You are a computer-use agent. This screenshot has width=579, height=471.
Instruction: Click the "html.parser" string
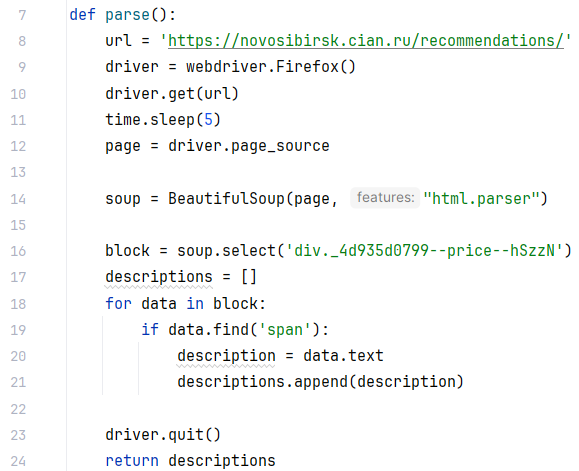[481, 199]
